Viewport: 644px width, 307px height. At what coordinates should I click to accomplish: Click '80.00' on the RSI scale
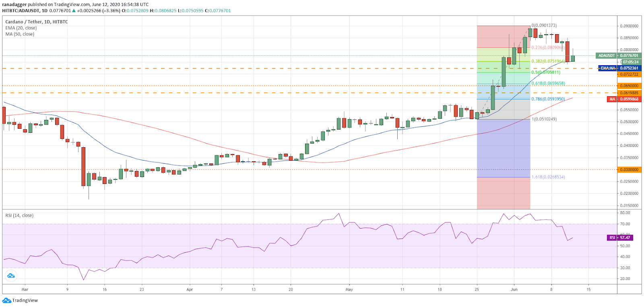click(625, 213)
